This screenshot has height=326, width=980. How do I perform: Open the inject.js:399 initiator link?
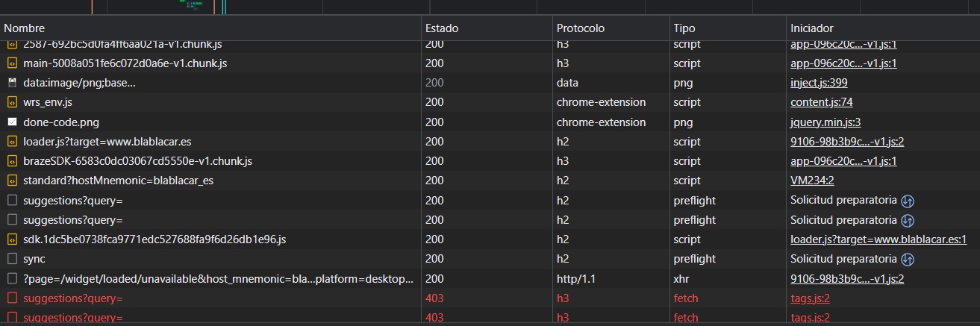pos(819,83)
